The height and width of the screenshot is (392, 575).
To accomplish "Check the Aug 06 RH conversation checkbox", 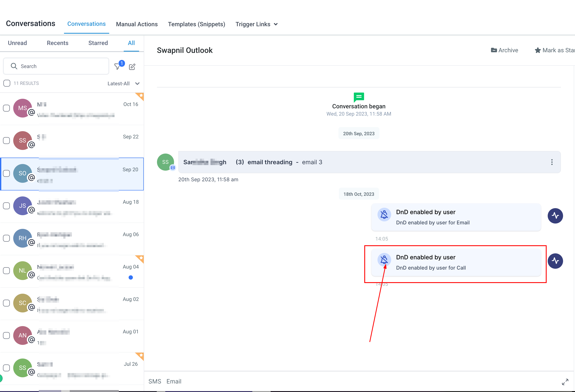I will [6, 238].
